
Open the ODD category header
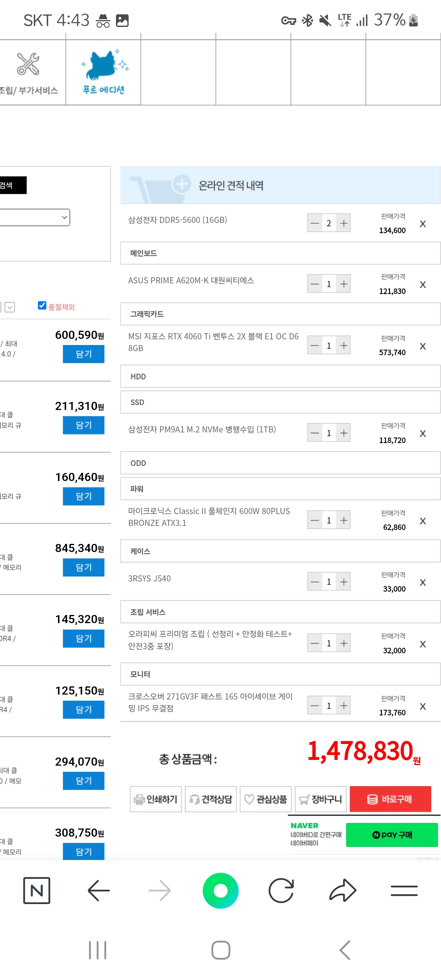tap(280, 463)
